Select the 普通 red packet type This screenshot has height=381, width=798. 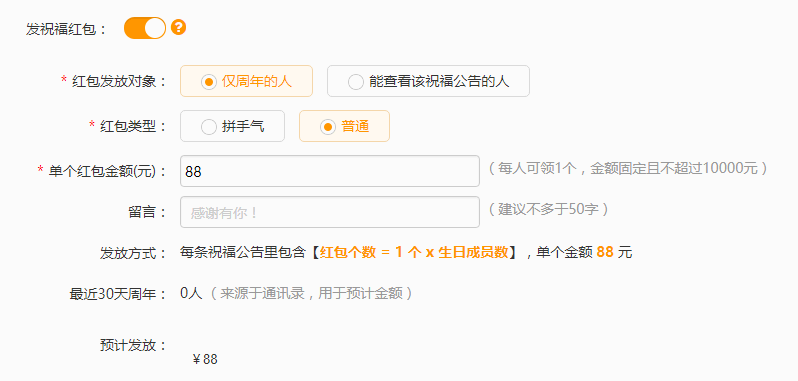(x=345, y=126)
